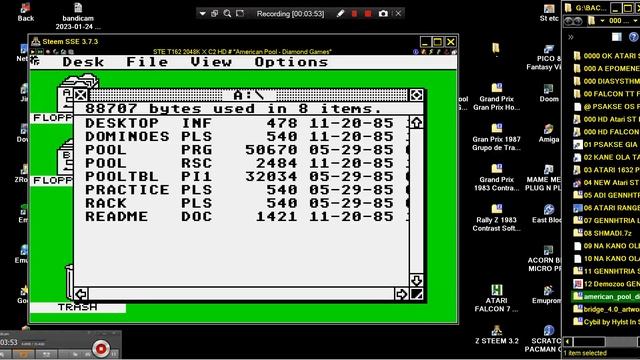The height and width of the screenshot is (360, 640).
Task: Open the Amiga desktop shortcut
Action: 549,133
